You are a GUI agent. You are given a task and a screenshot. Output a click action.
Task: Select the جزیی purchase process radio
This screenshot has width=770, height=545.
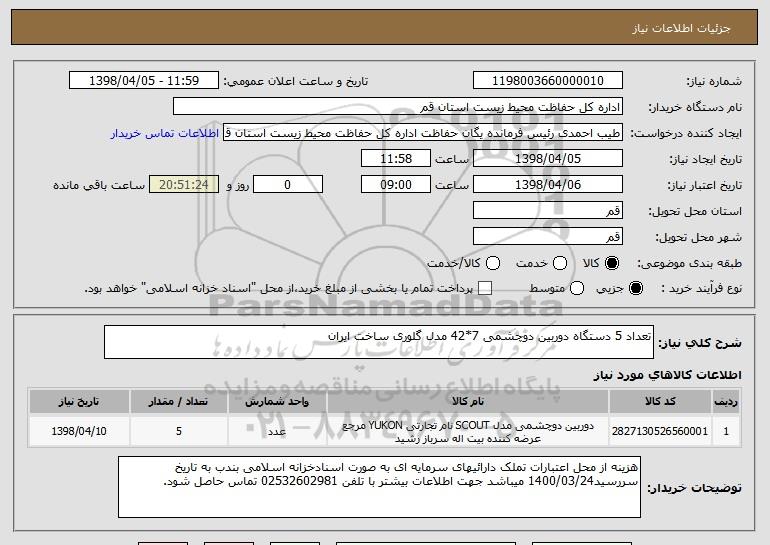click(x=635, y=288)
